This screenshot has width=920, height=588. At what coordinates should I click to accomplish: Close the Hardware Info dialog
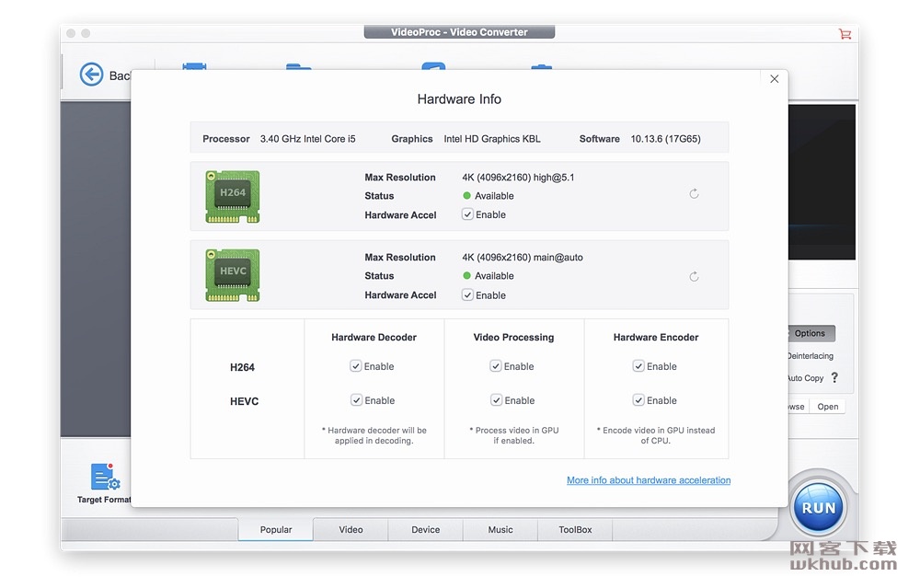pos(774,78)
